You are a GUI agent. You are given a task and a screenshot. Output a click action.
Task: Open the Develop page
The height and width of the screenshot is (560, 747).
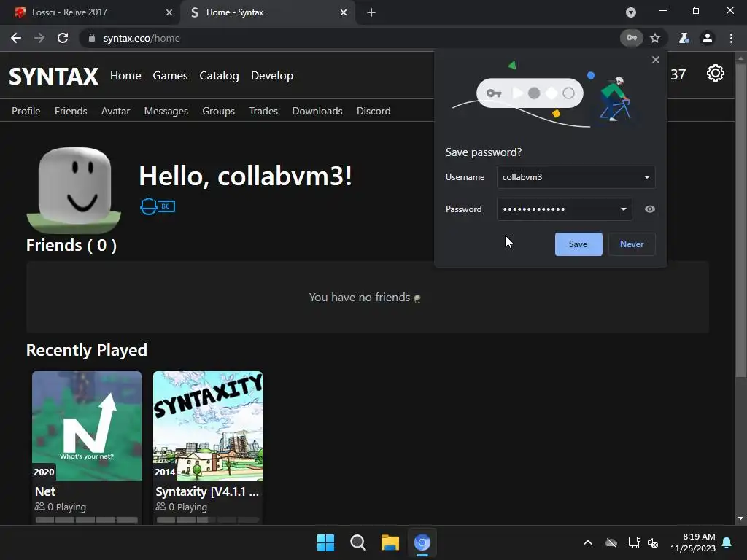[272, 76]
